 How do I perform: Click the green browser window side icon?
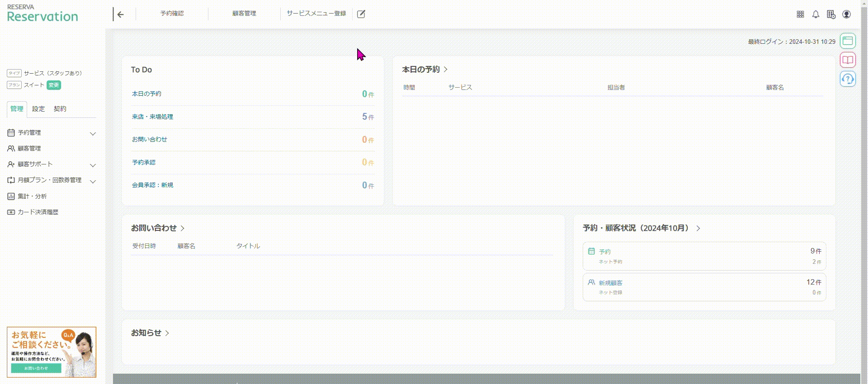tap(848, 41)
